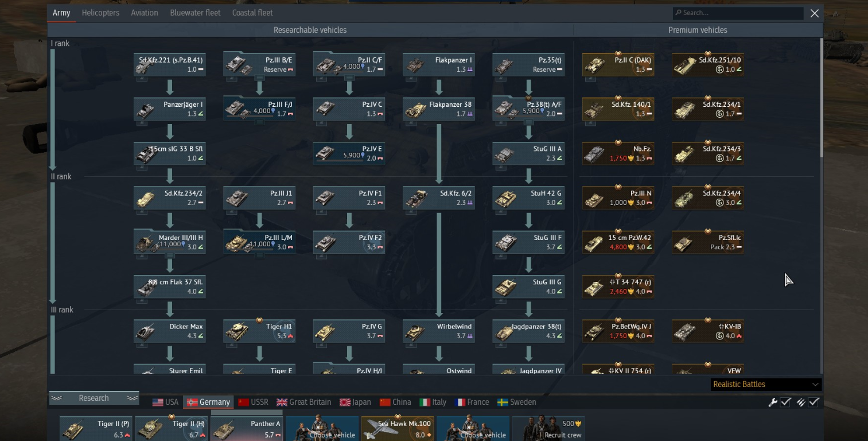Select the Jagdpanzer 38(t) tank destroyer
The height and width of the screenshot is (441, 868).
(x=528, y=331)
